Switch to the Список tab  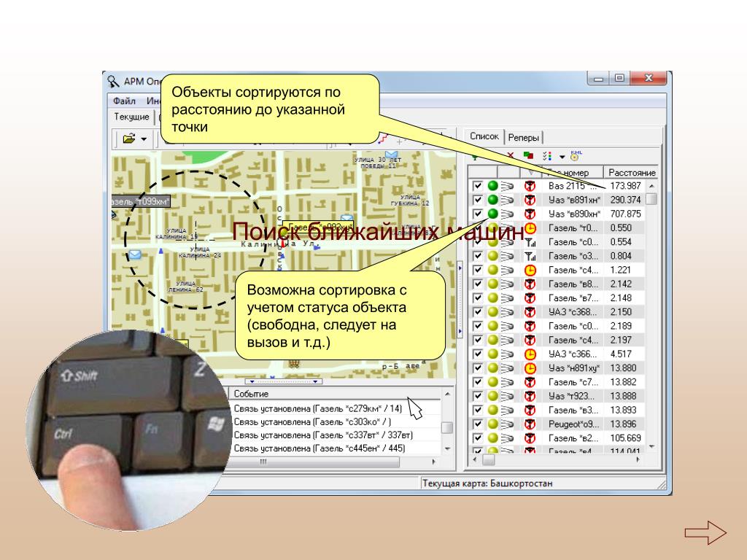484,136
